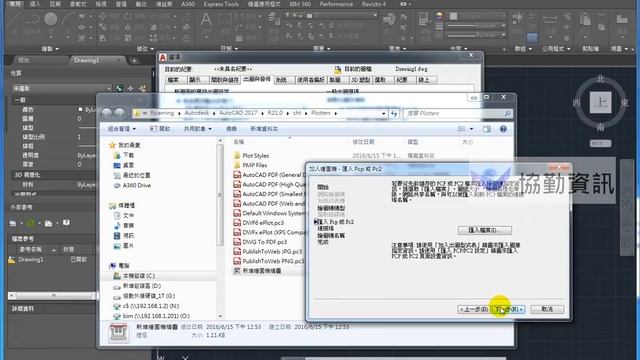Open the Share with (共用對象) dropdown
The width and height of the screenshot is (640, 360).
click(x=198, y=129)
